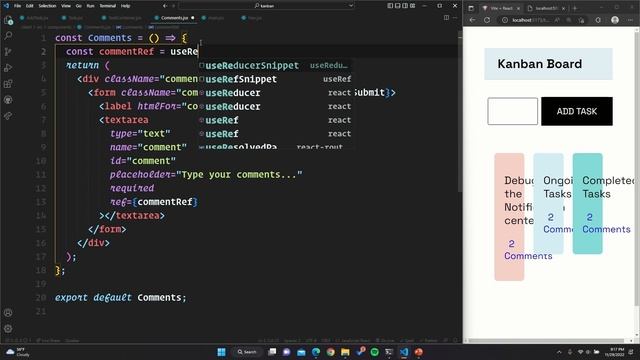Click the browser Back arrow
This screenshot has height=360, width=640.
tap(472, 20)
